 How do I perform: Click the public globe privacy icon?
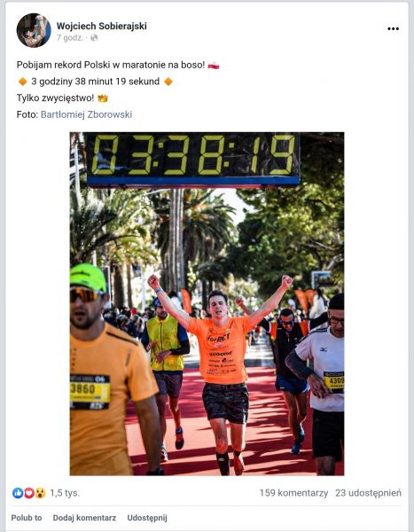(x=94, y=37)
